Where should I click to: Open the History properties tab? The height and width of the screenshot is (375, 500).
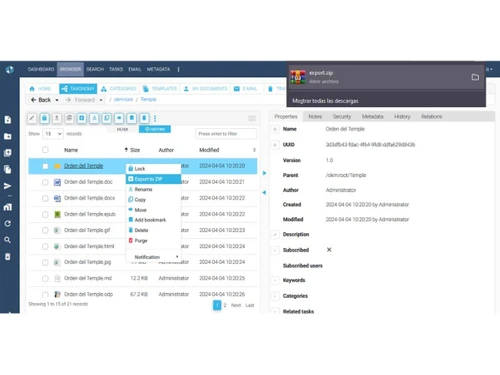[x=402, y=116]
